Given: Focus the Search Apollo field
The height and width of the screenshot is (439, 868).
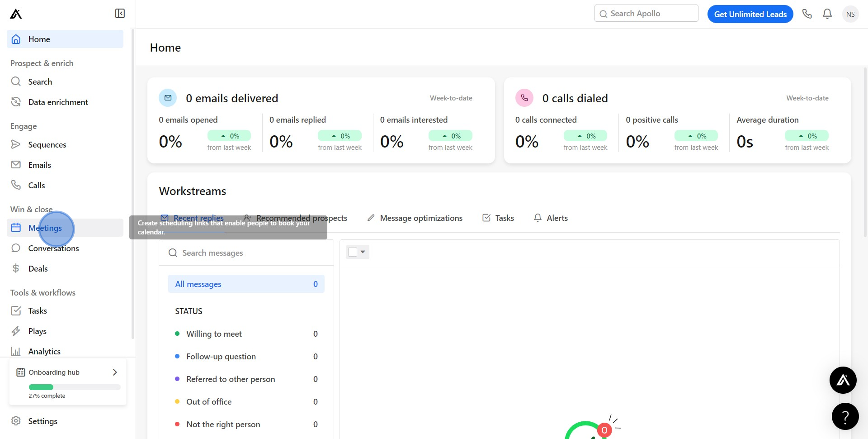Looking at the screenshot, I should [x=646, y=14].
